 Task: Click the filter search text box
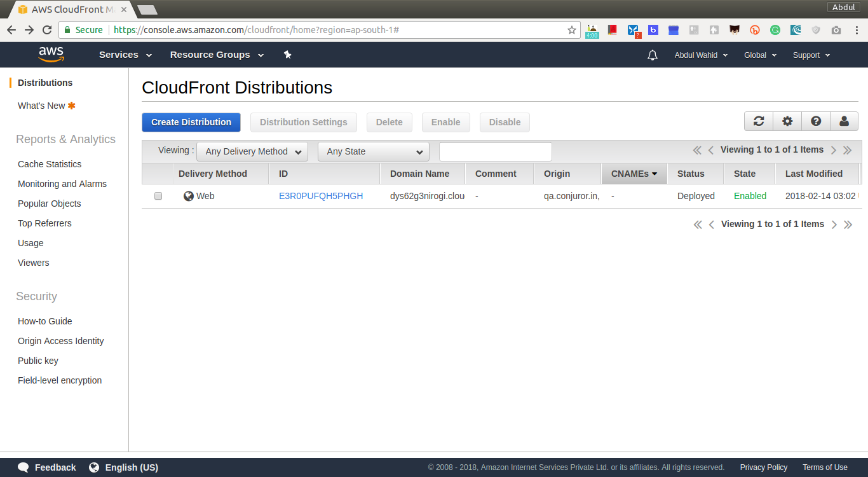(496, 151)
